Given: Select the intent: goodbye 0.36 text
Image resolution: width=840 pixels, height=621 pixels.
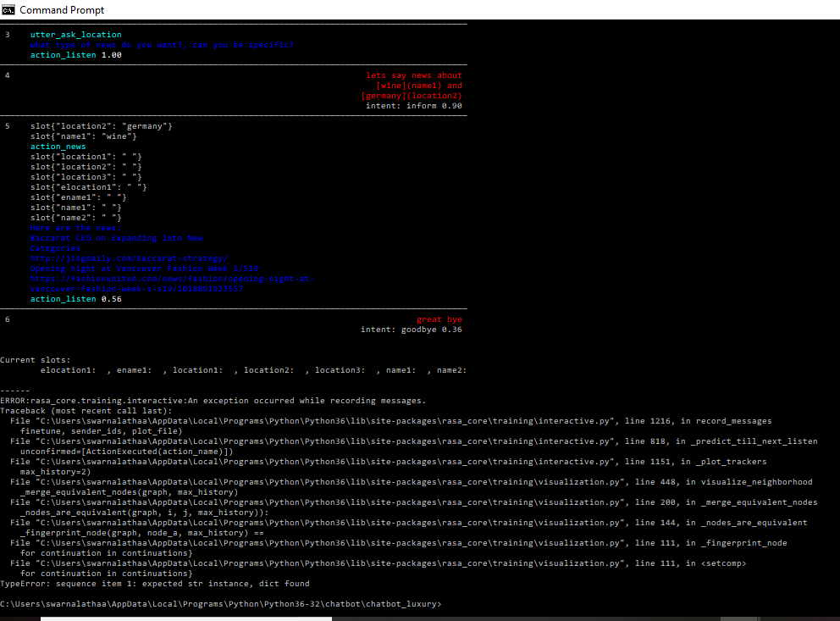Looking at the screenshot, I should tap(412, 329).
